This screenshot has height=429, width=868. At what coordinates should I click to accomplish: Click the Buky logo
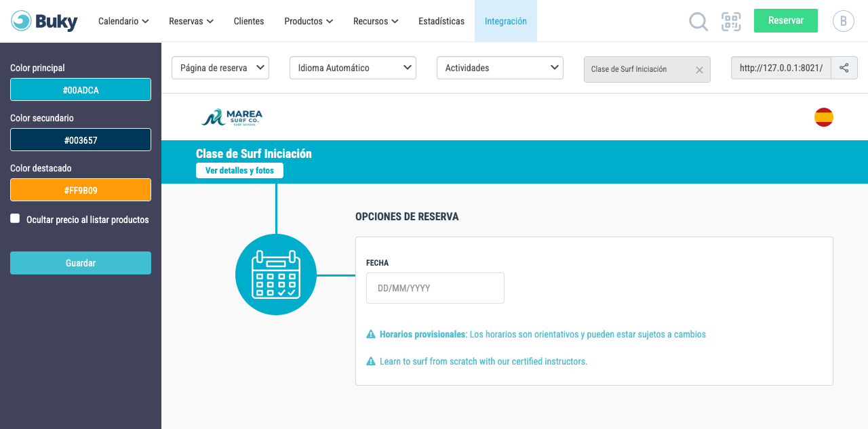45,21
